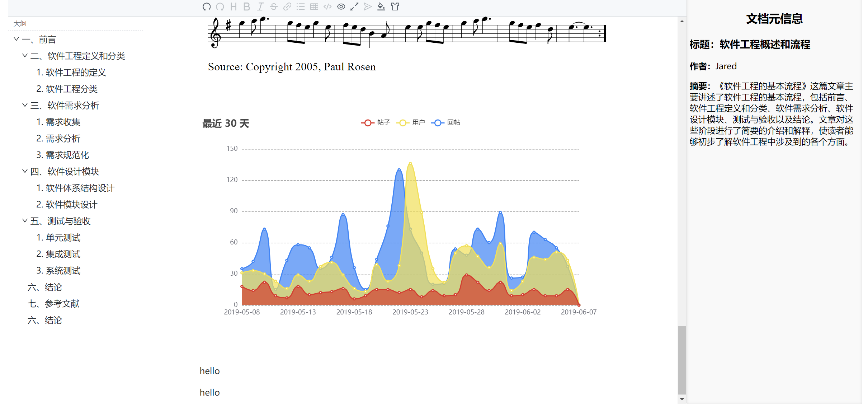Screen dimensions: 868x406
Task: Insert a table using grid icon
Action: pos(314,6)
